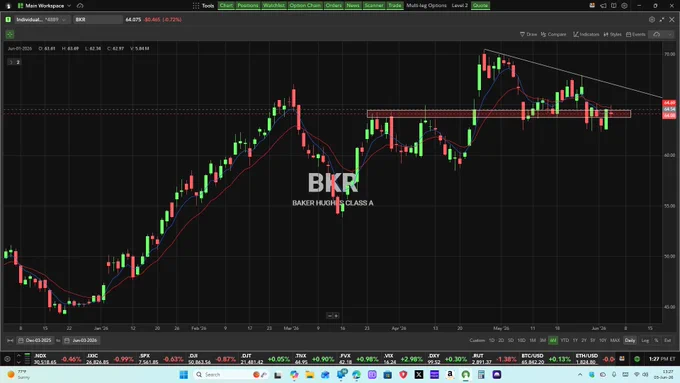Expand dropdown arrow next to cloud save
Image resolution: width=680 pixels, height=383 pixels.
pyautogui.click(x=670, y=34)
